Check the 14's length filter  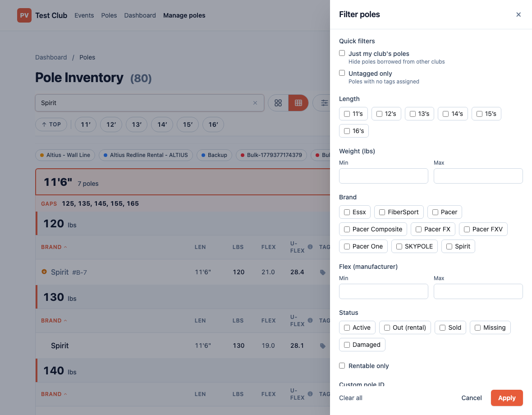(x=446, y=114)
